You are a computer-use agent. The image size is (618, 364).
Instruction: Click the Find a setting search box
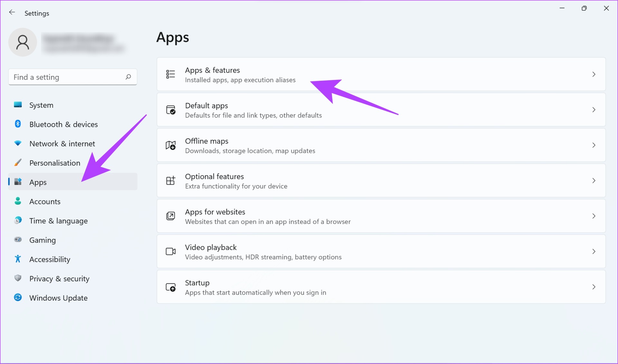tap(73, 77)
